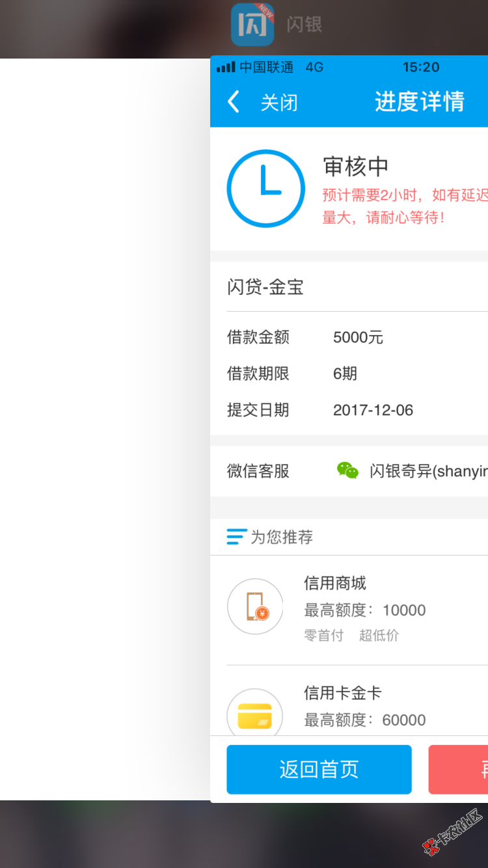Tap the 中国联通 4G carrier text
Screen dimensions: 488x868
coord(281,67)
